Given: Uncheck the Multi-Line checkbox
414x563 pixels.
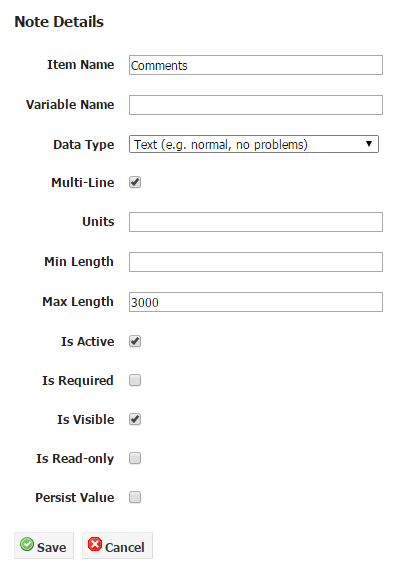Looking at the screenshot, I should [x=135, y=182].
